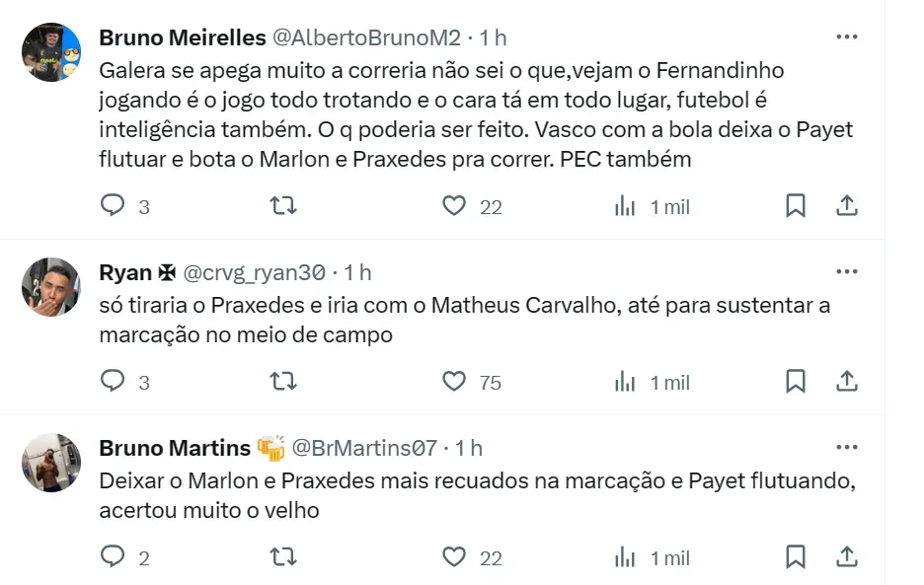This screenshot has width=924, height=585.
Task: Repost Ryan's tweet
Action: pyautogui.click(x=283, y=381)
